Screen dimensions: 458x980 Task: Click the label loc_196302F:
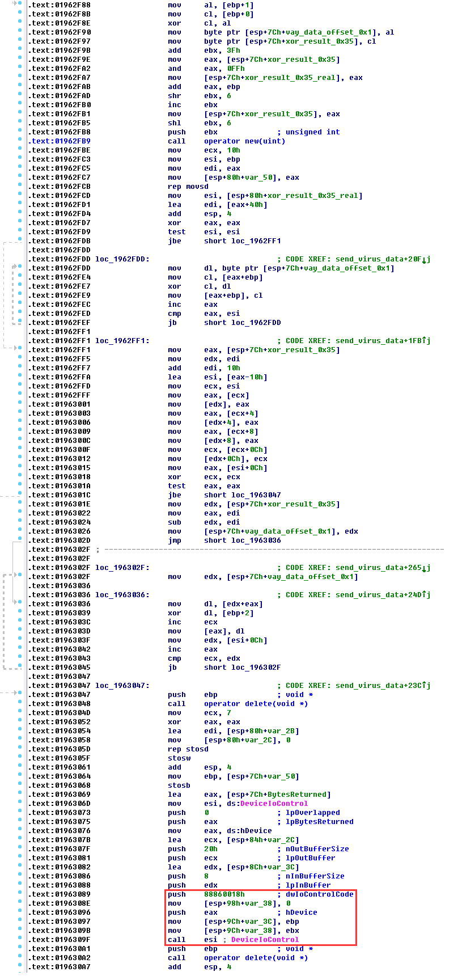[x=122, y=568]
